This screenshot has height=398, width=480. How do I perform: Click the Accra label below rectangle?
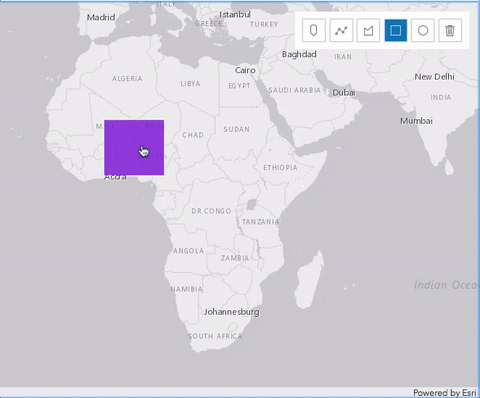pyautogui.click(x=115, y=178)
